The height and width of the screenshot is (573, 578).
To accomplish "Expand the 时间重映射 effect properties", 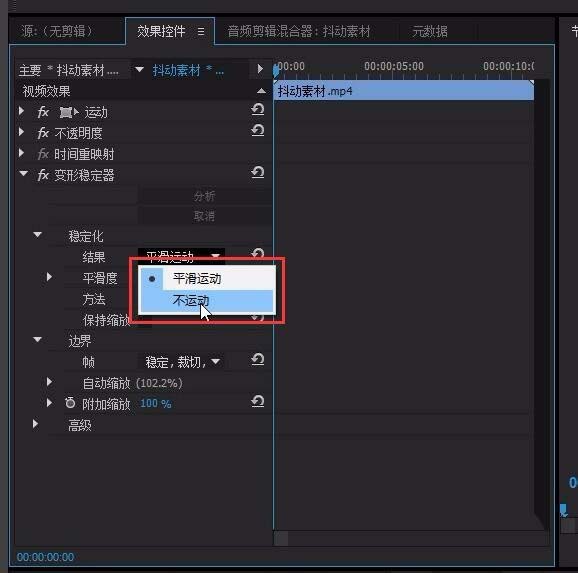I will coord(21,153).
